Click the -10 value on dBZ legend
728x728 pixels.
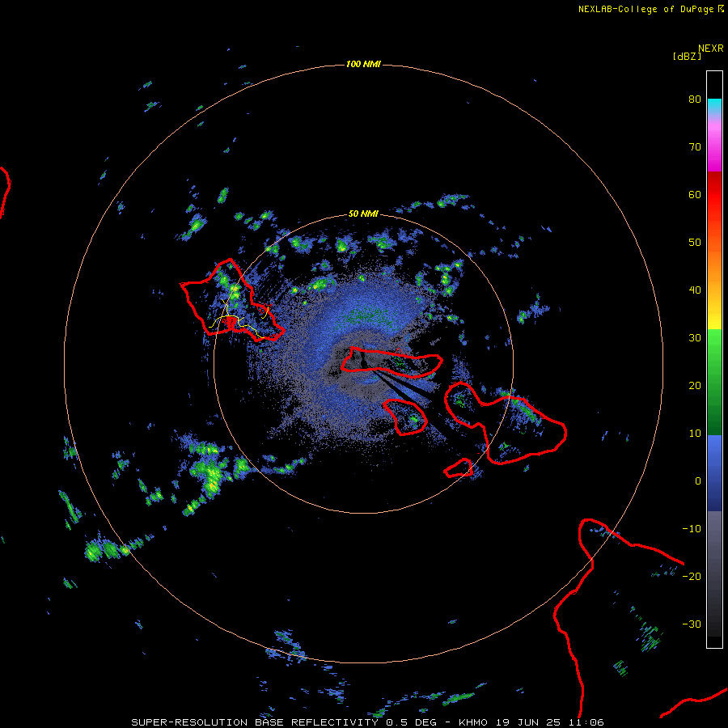pos(692,529)
